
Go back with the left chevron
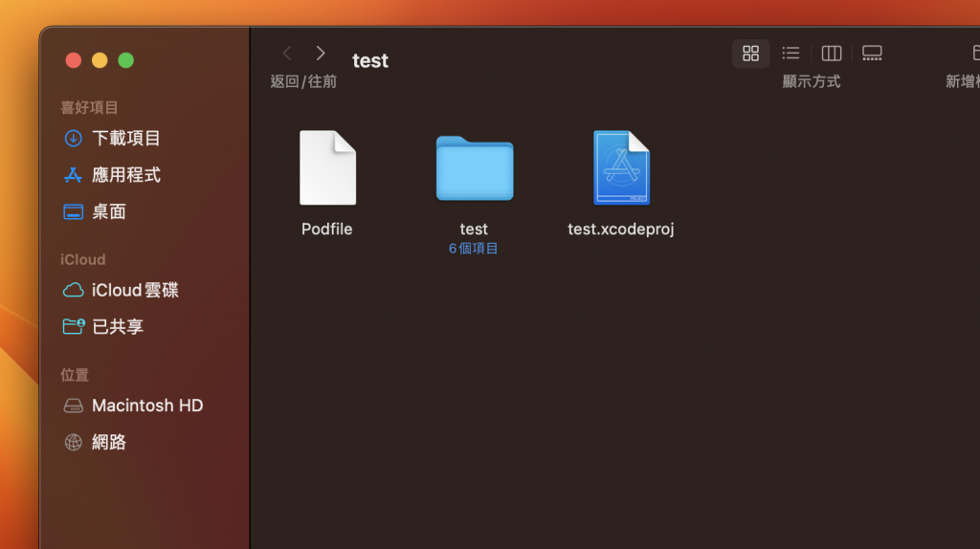tap(287, 54)
